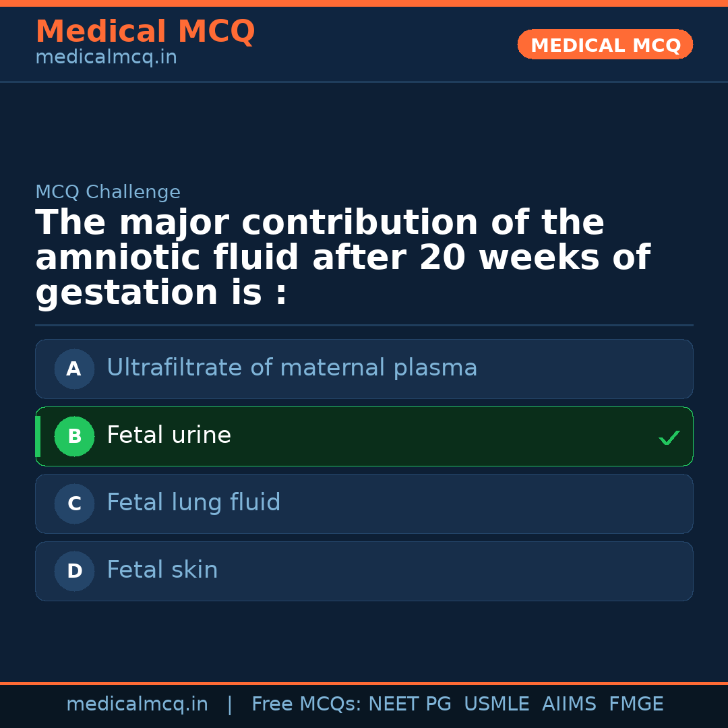
Task: Select the A option circle badge
Action: point(74,369)
